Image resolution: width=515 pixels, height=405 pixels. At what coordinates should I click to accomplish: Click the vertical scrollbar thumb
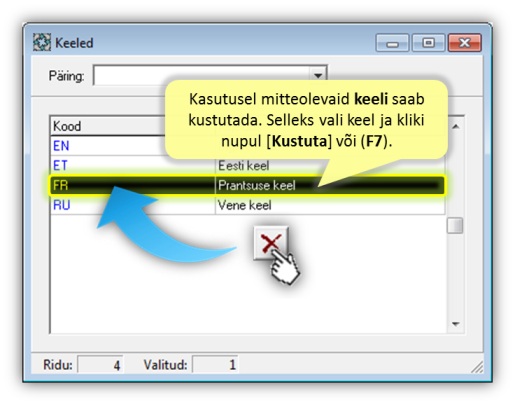pyautogui.click(x=455, y=226)
